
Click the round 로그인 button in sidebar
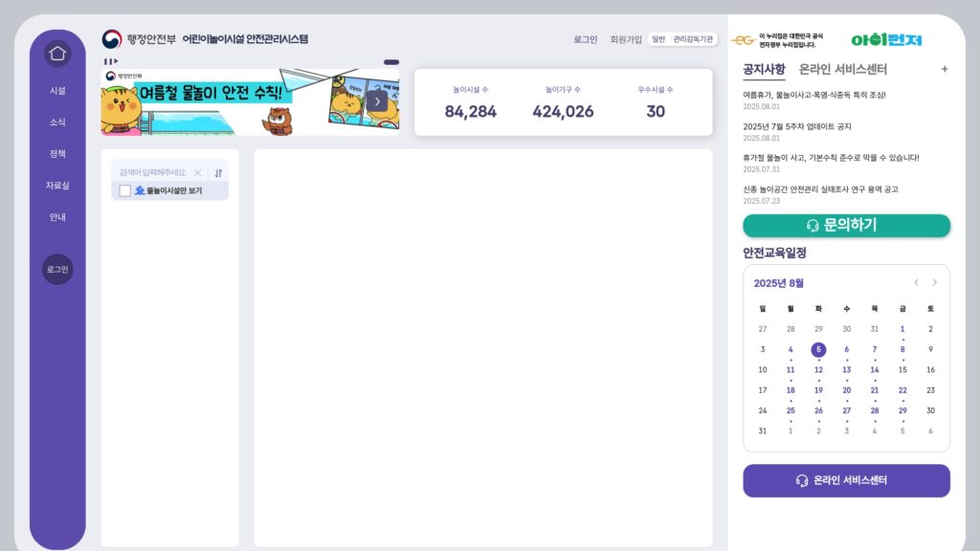pyautogui.click(x=57, y=269)
